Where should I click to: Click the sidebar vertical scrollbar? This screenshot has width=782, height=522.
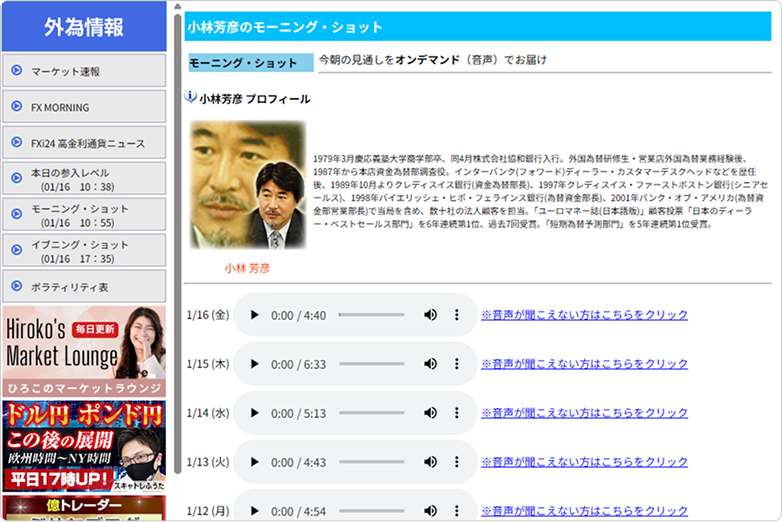tap(178, 244)
